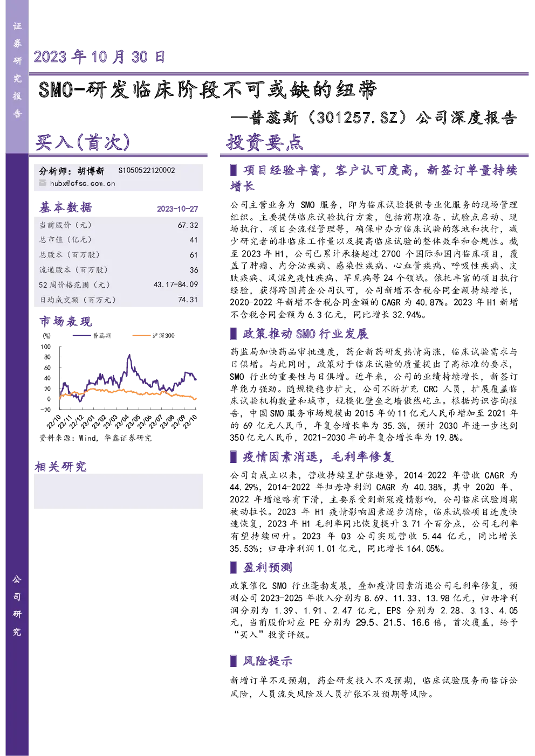Click the main title SMO-研发临床阶段不可或缺的纽带
Viewport: 535px width, 756px height.
(x=208, y=89)
